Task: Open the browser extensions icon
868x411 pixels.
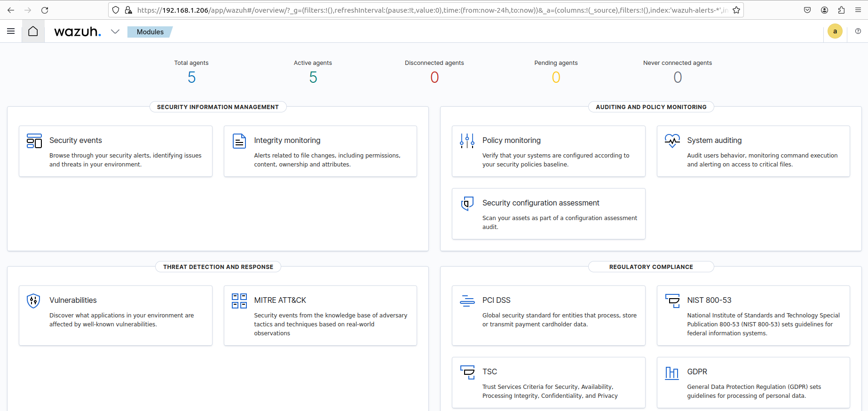Action: (x=841, y=10)
